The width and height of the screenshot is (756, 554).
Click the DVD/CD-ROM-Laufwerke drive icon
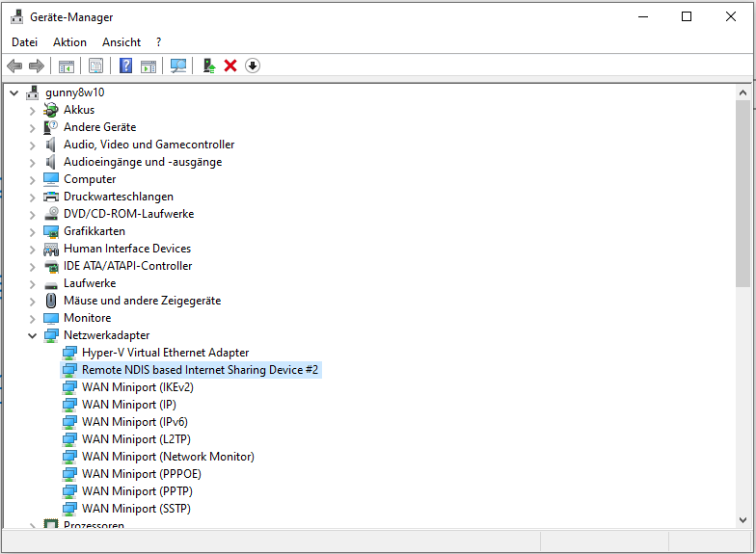[x=50, y=214]
